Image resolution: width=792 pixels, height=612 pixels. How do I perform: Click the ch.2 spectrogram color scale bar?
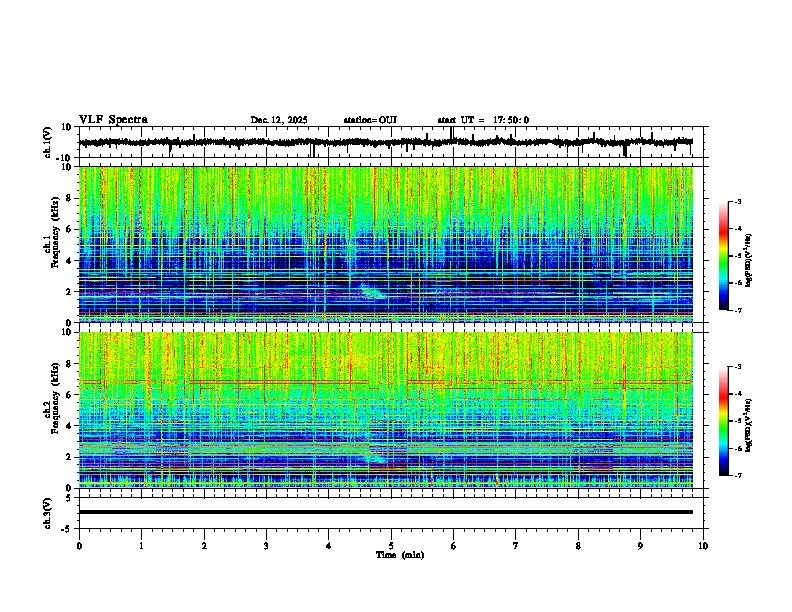(x=724, y=421)
